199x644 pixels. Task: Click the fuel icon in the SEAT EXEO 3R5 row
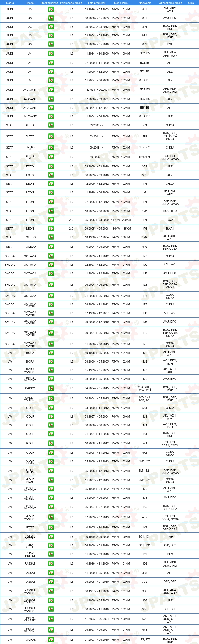(51, 175)
